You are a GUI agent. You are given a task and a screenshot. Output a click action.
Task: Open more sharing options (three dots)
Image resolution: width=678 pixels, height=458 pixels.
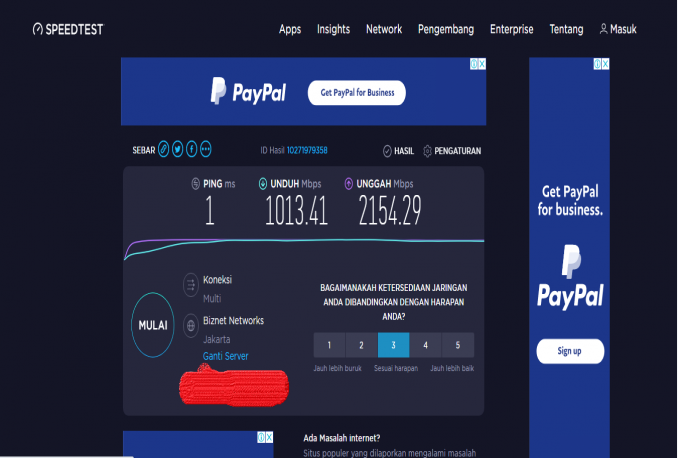coord(206,150)
